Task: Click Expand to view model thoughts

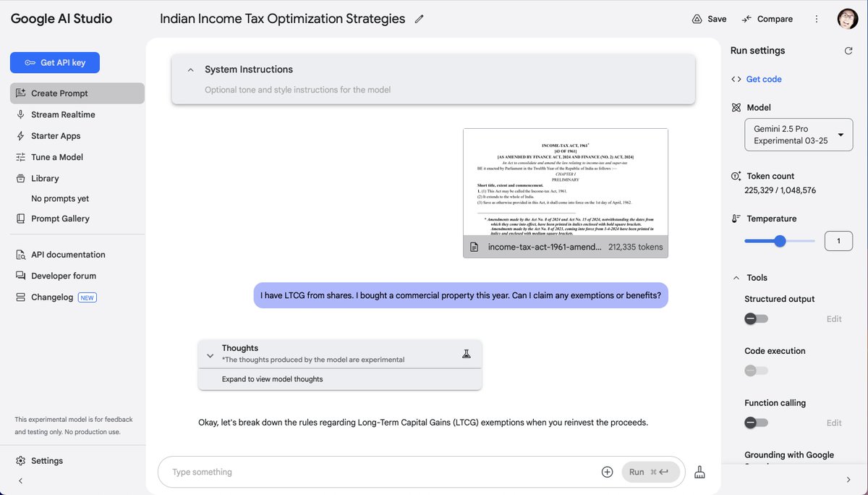Action: [272, 379]
